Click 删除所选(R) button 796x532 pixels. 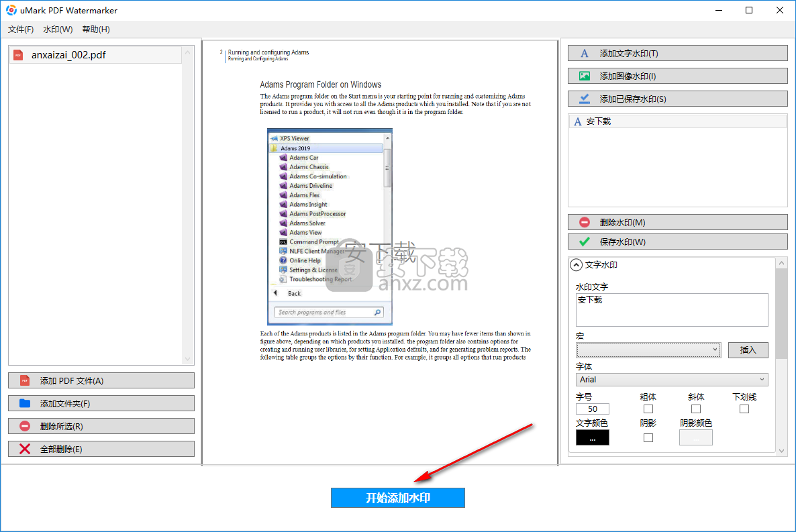point(101,427)
